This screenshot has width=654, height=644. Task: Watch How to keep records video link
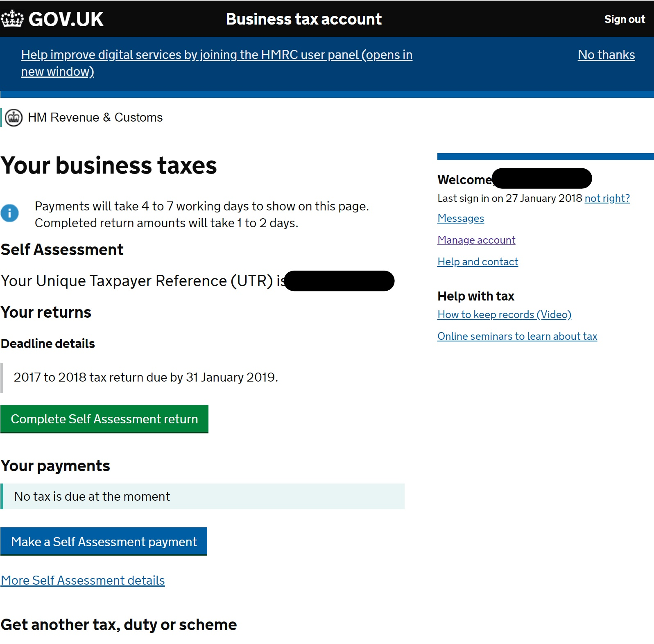(x=504, y=314)
